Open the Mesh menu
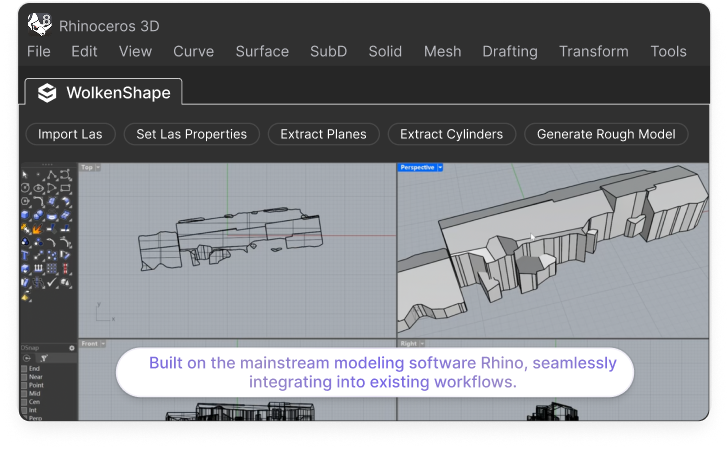Screen dimensions: 728x449 point(442,52)
